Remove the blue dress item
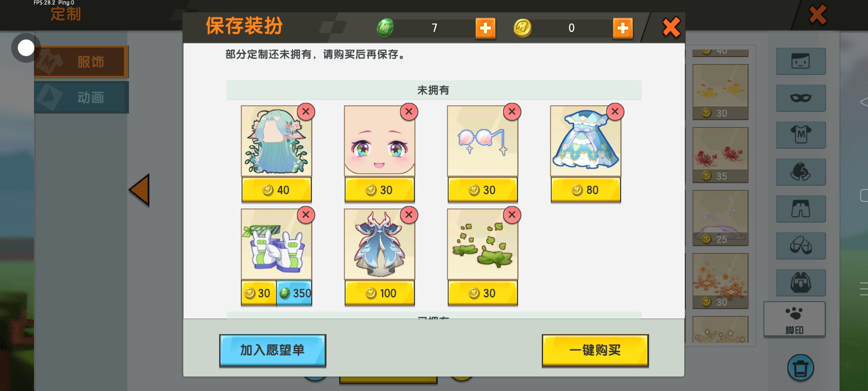Viewport: 868px width, 391px height. point(615,112)
